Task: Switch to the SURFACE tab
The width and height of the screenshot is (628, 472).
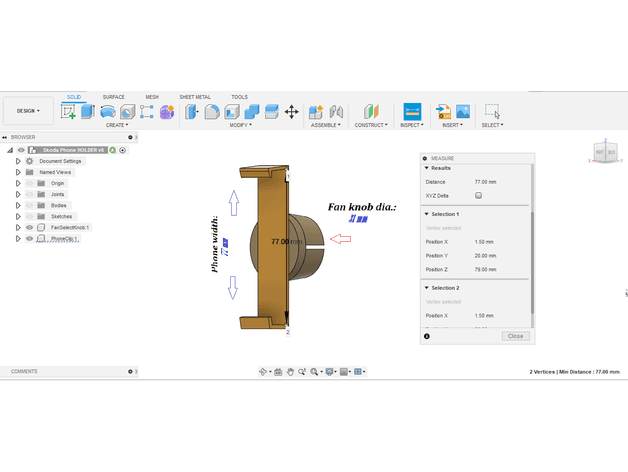Action: (113, 97)
